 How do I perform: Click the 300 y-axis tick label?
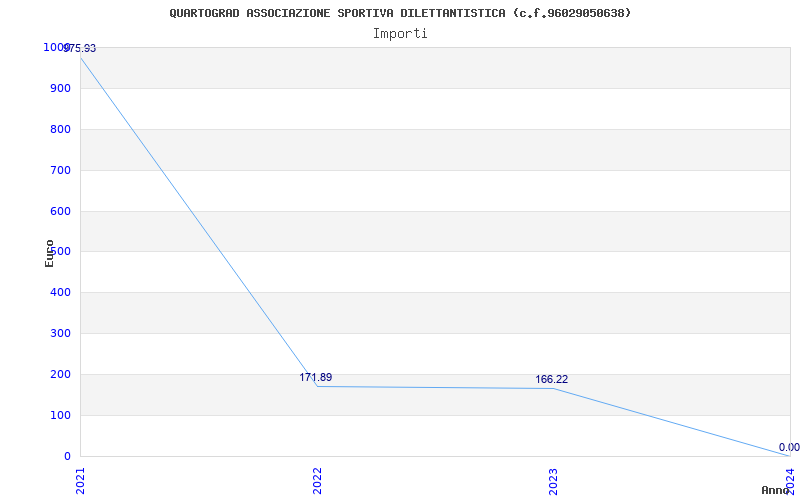[x=60, y=333]
